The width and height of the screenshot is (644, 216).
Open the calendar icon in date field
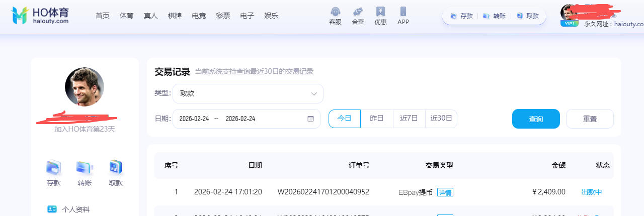coord(310,119)
